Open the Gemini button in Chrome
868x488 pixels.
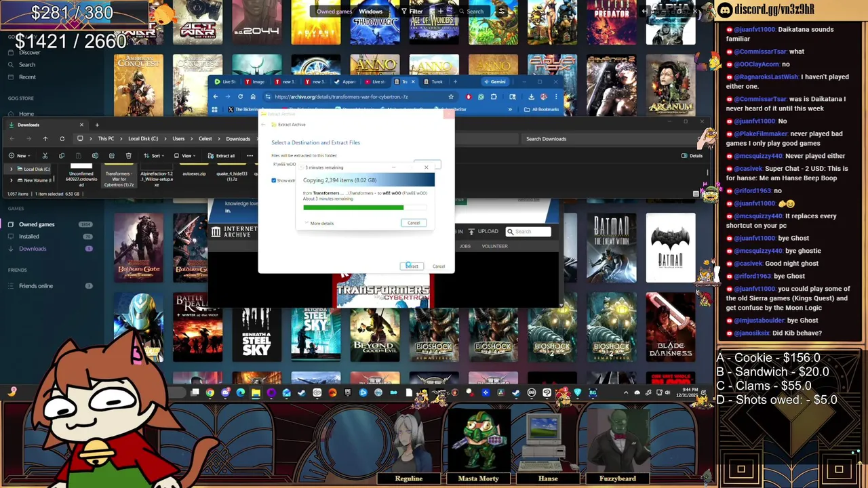click(x=494, y=82)
